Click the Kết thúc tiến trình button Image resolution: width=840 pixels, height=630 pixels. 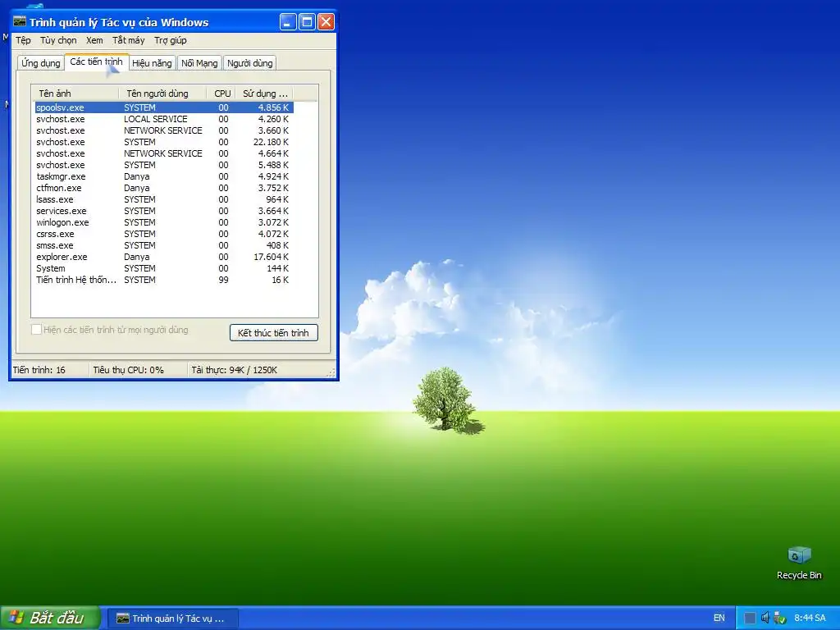273,333
